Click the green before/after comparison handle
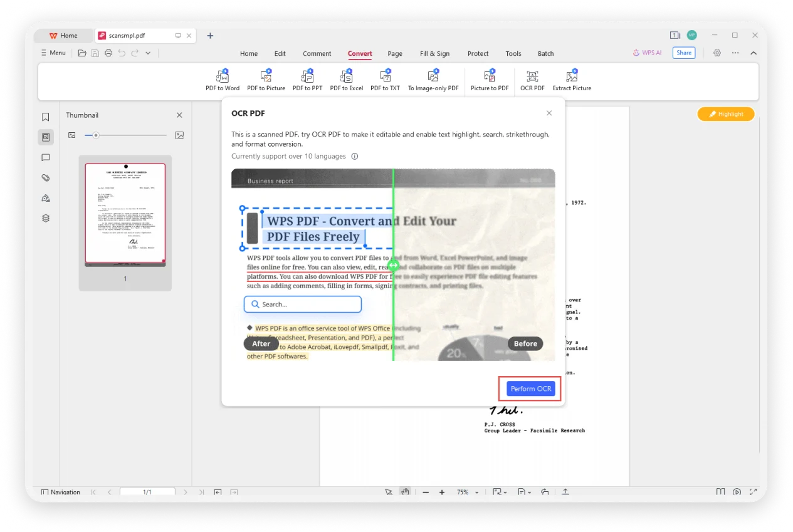Viewport: 793px width, 532px height. pos(393,265)
